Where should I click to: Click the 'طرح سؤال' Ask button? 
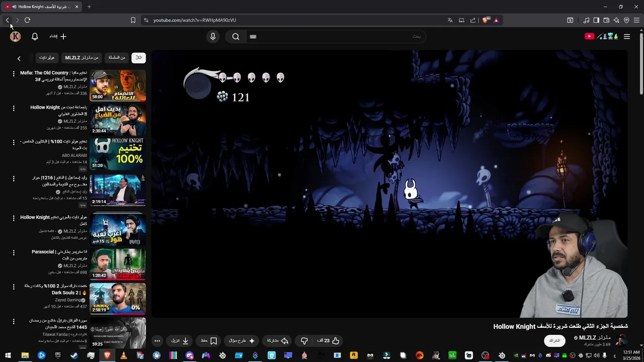pos(242,341)
